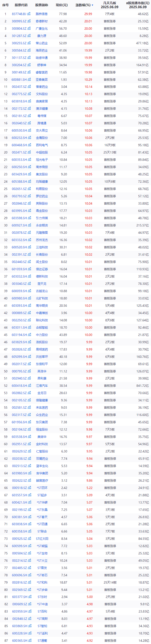Screen dimensions: 151x644
Task: Select the 16天9板 cell
Action: point(110,145)
